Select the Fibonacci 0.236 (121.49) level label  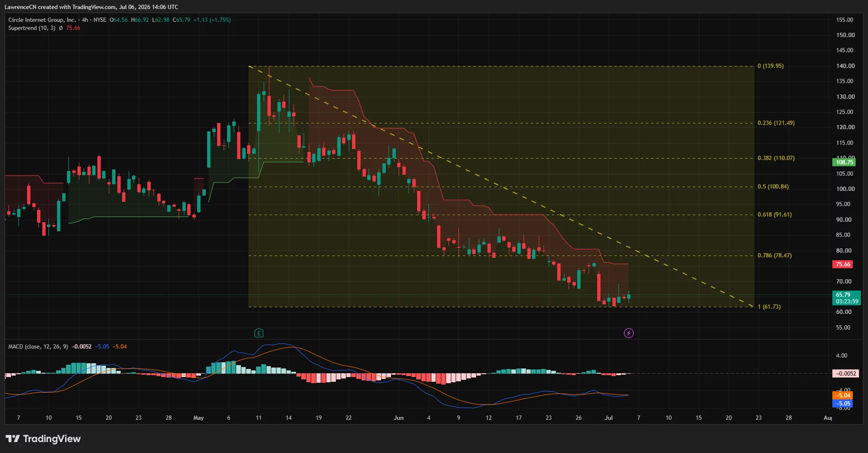776,123
